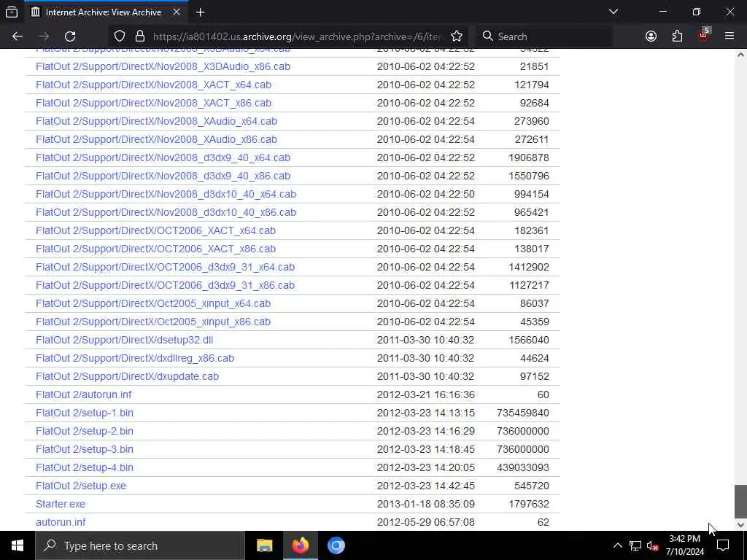Open Oct2005_xinput_x64.cab link

pos(153,303)
